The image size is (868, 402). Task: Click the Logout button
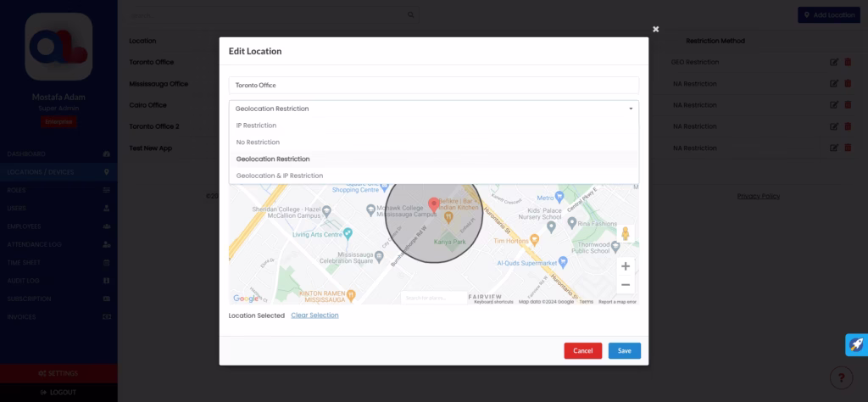pyautogui.click(x=58, y=392)
